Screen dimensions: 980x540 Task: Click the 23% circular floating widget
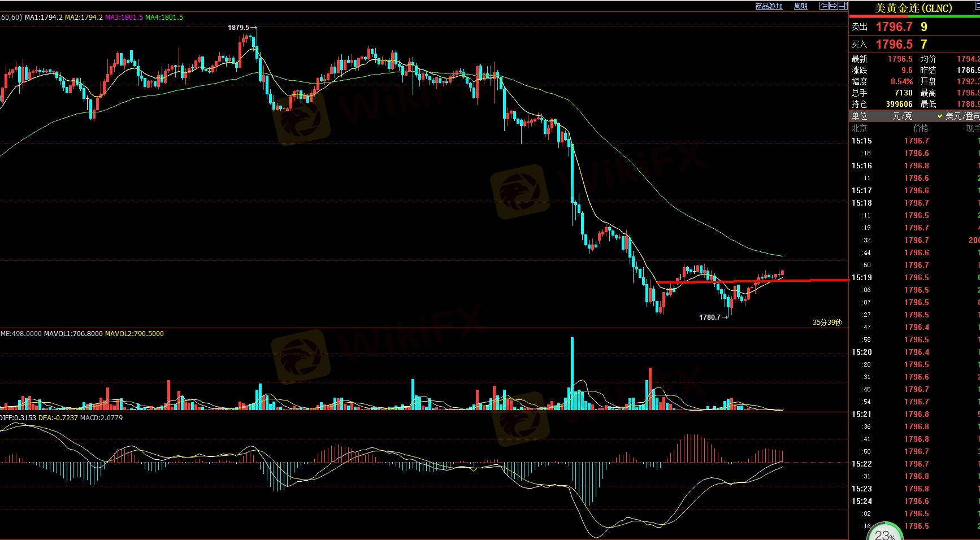pyautogui.click(x=884, y=532)
